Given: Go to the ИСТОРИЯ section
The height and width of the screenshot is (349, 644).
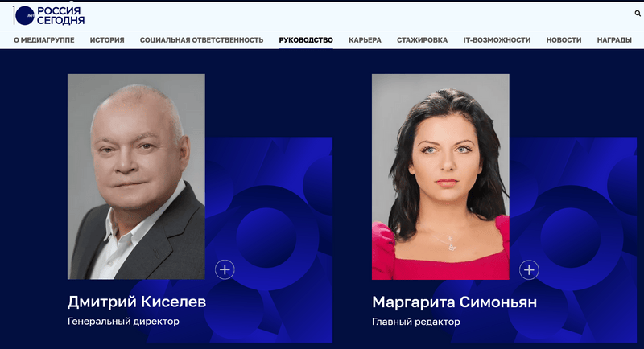Looking at the screenshot, I should click(x=107, y=40).
